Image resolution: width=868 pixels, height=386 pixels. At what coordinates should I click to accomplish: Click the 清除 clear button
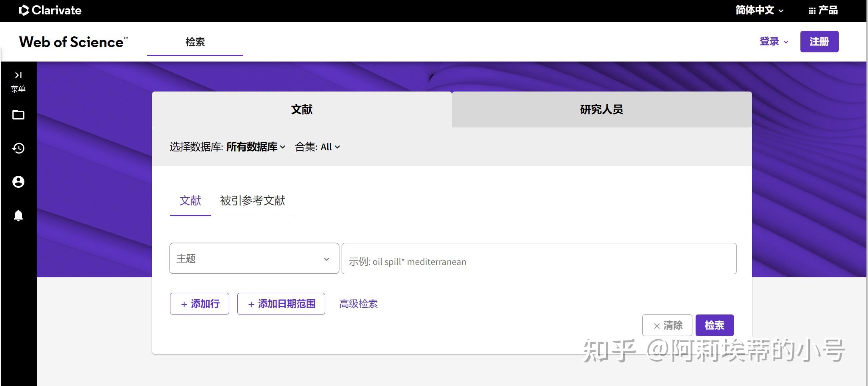coord(667,325)
